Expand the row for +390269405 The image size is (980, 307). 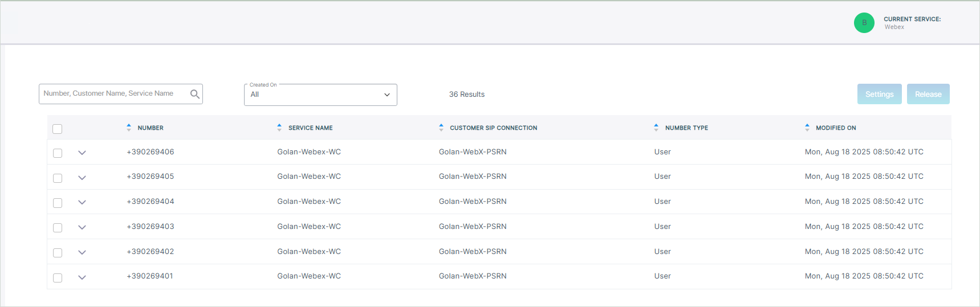[x=82, y=178]
